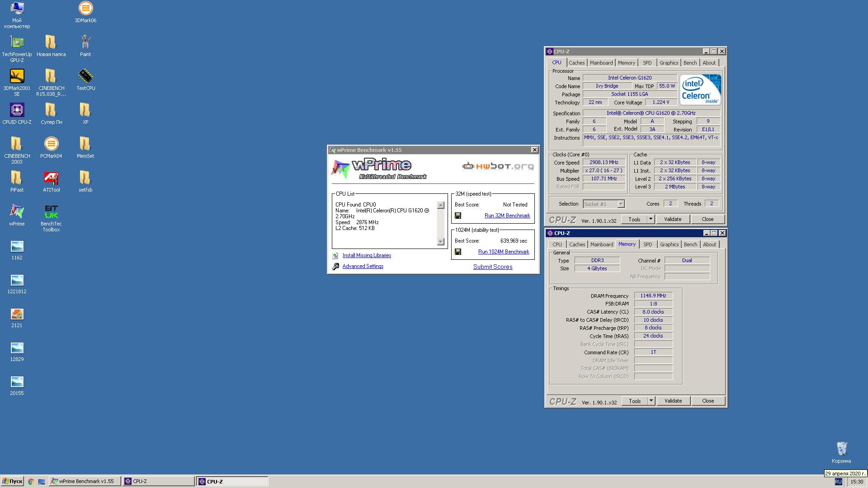Open Advanced Settings link in wPrime
The height and width of the screenshot is (488, 868).
[x=363, y=266]
